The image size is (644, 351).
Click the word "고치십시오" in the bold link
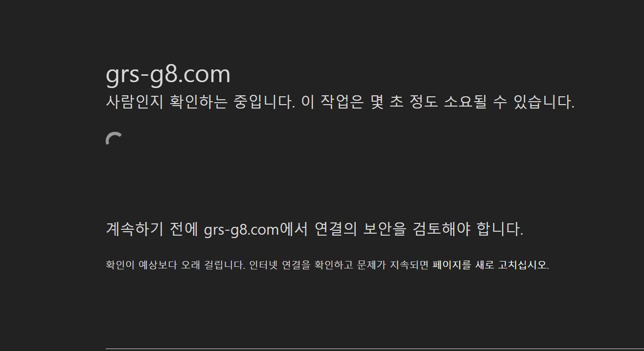(x=522, y=265)
